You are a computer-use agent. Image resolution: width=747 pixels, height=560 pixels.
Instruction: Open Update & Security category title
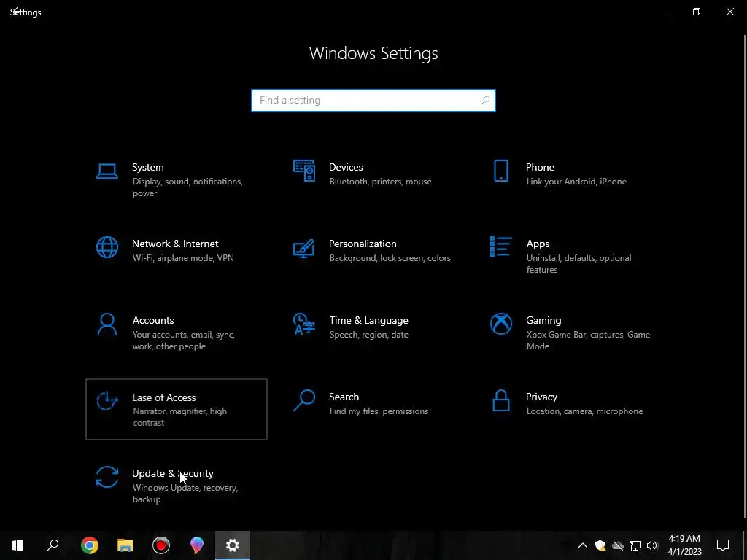coord(172,474)
